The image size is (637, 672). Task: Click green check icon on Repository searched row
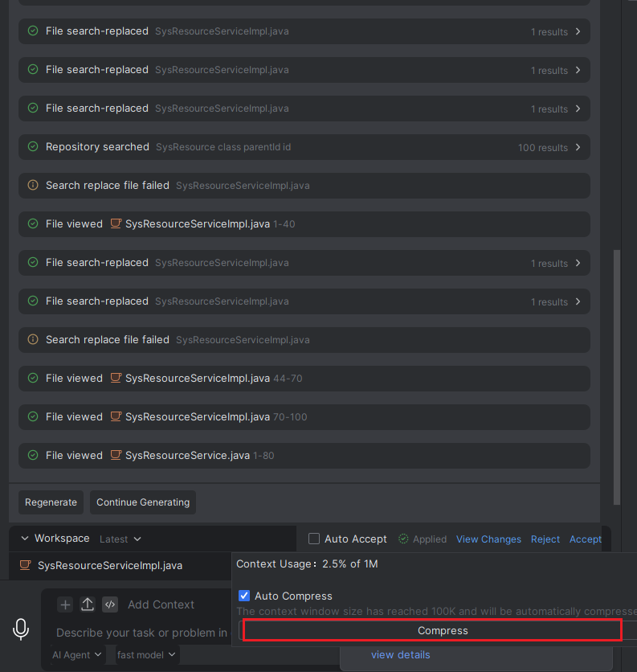(x=33, y=146)
